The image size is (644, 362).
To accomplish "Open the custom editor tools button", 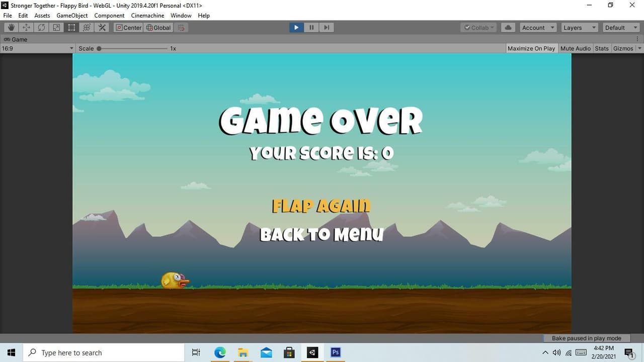I will [102, 28].
